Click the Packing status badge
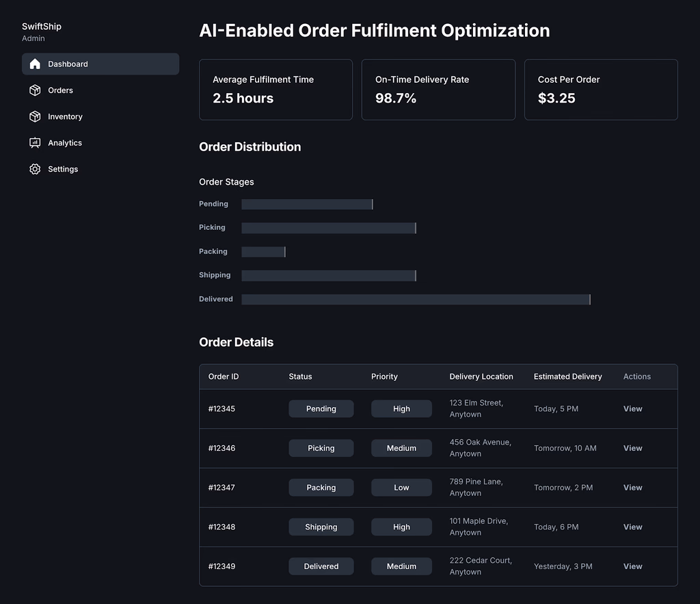700x604 pixels. point(321,488)
